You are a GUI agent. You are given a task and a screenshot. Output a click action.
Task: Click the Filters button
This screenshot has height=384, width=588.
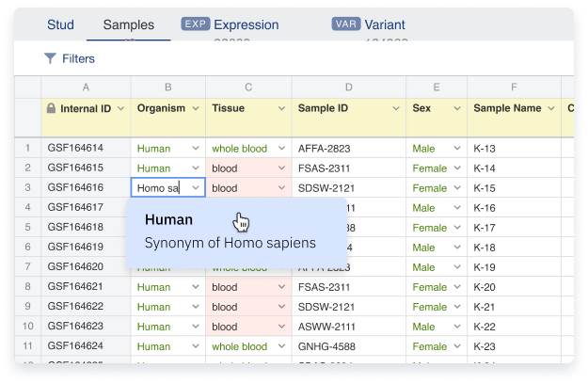[x=70, y=58]
